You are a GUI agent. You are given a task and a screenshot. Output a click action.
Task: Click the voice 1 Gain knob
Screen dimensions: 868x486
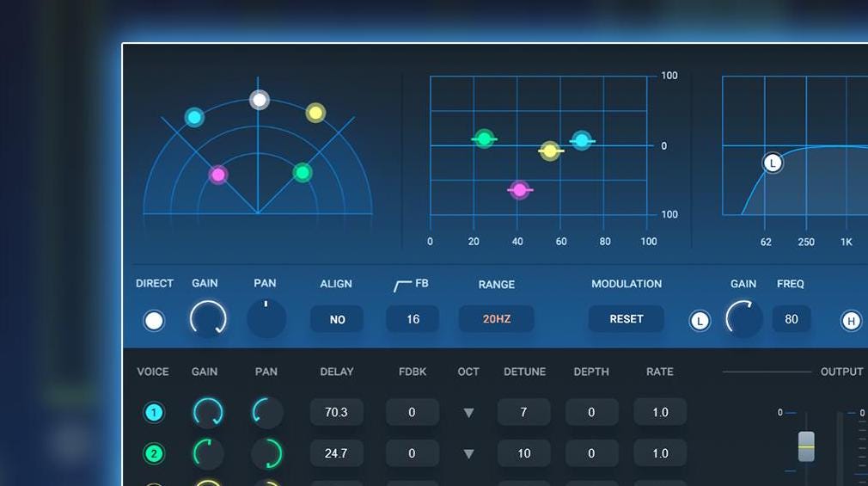[208, 412]
